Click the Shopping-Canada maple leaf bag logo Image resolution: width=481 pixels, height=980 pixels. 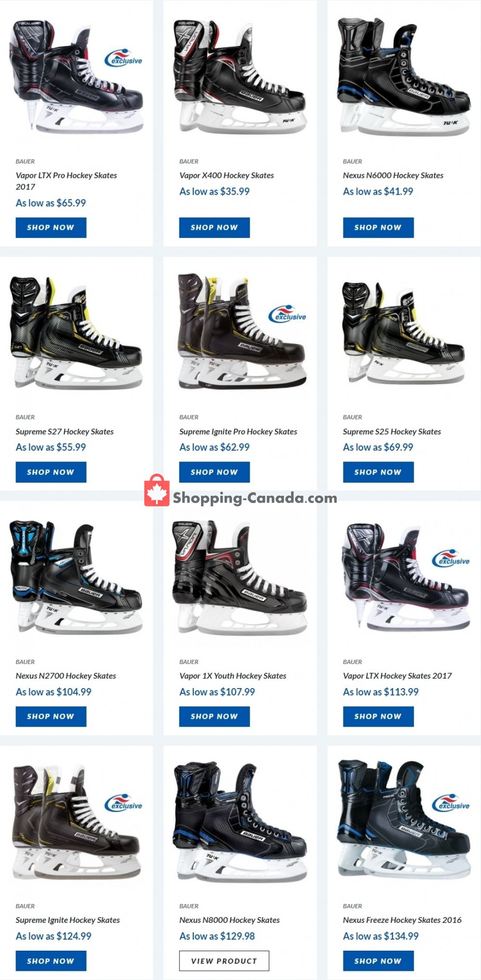[157, 491]
